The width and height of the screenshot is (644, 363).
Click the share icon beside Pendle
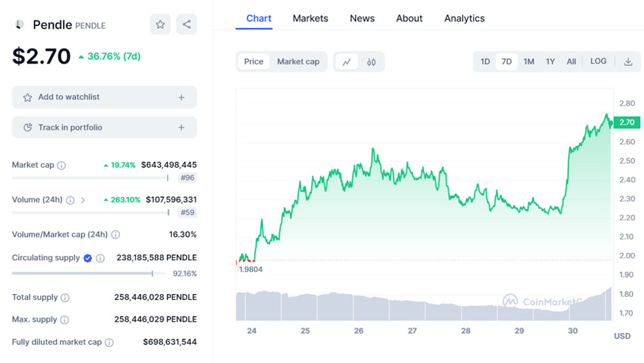click(x=187, y=24)
